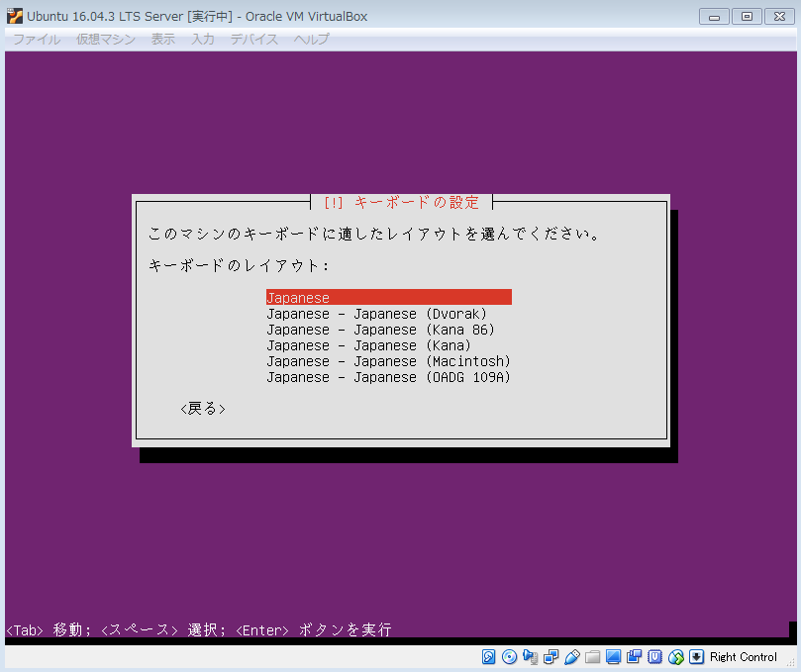Open the 仮想マシン menu
The height and width of the screenshot is (672, 801).
point(108,40)
